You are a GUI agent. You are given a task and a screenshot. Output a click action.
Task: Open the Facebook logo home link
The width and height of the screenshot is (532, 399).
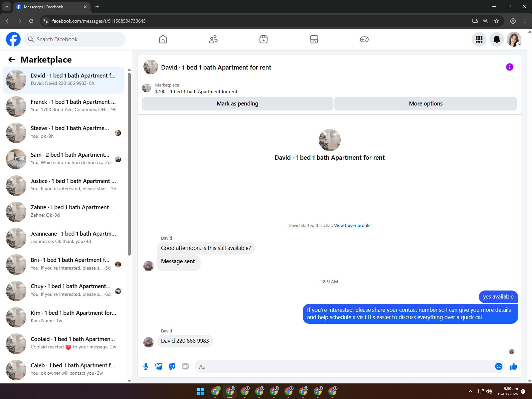point(13,39)
